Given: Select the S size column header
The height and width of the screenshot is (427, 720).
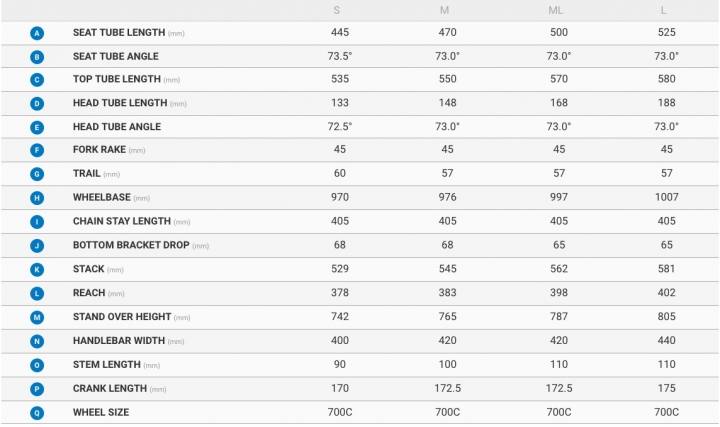Looking at the screenshot, I should coord(337,10).
